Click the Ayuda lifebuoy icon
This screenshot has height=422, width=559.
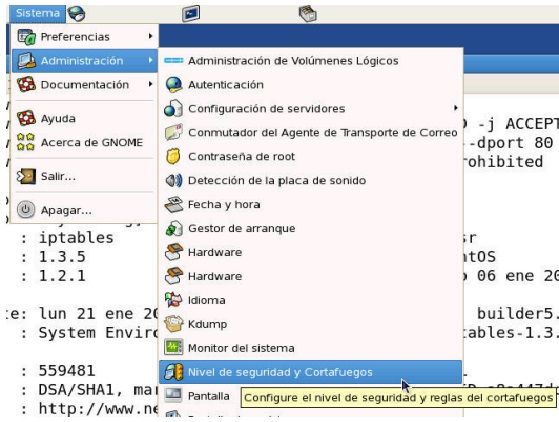(27, 118)
